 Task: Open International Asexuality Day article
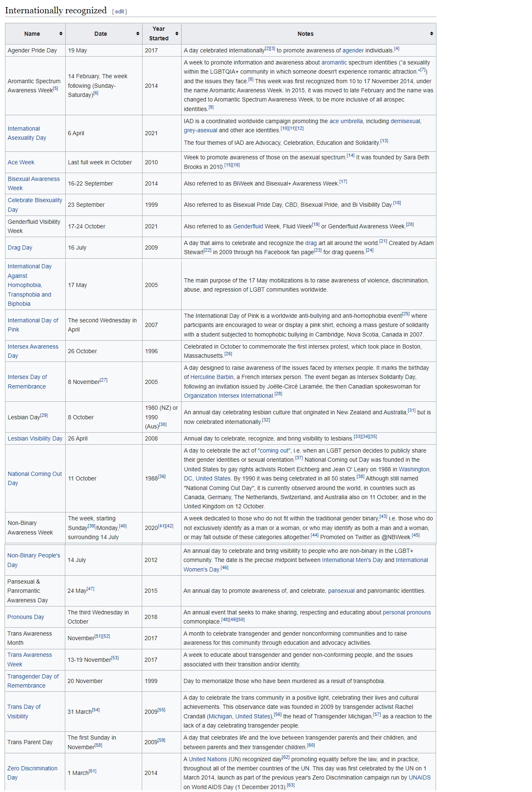click(27, 133)
